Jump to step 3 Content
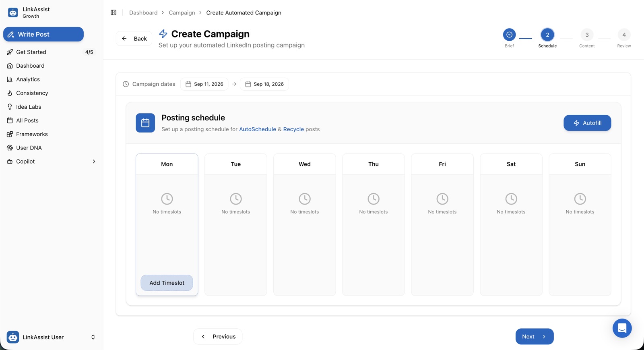The height and width of the screenshot is (350, 644). (x=587, y=35)
